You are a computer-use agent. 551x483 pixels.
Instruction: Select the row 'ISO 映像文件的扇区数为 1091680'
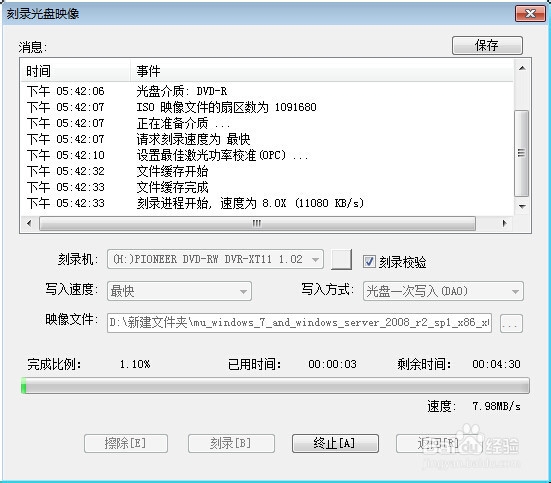[267, 107]
